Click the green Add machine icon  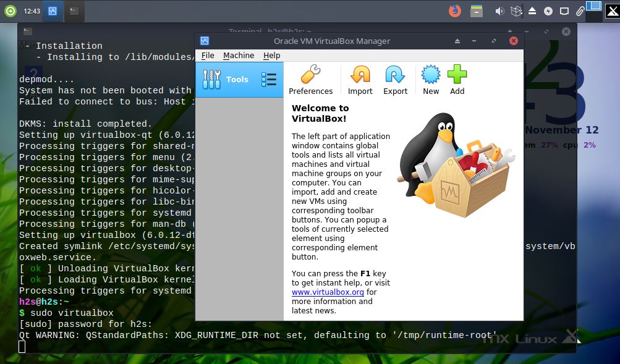point(457,80)
